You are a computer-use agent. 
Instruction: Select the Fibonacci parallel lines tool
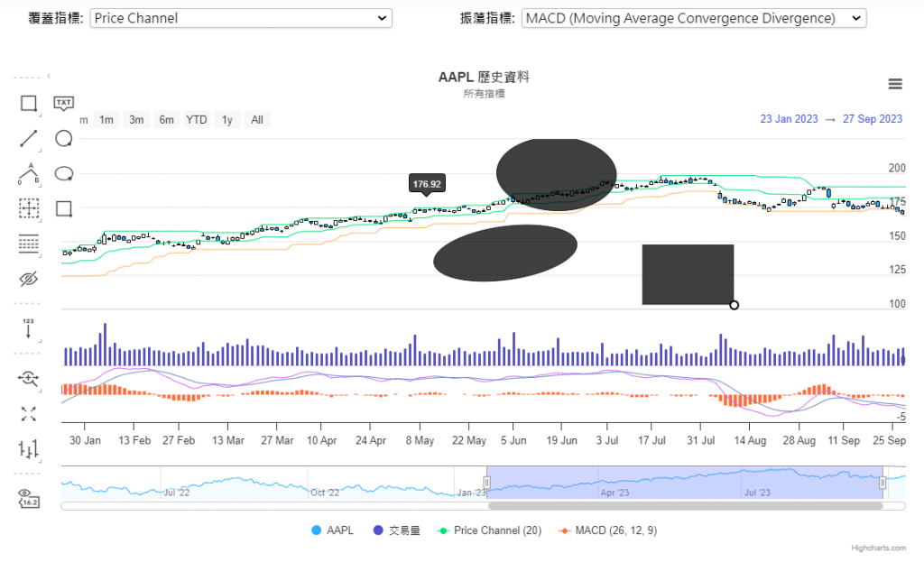point(28,244)
